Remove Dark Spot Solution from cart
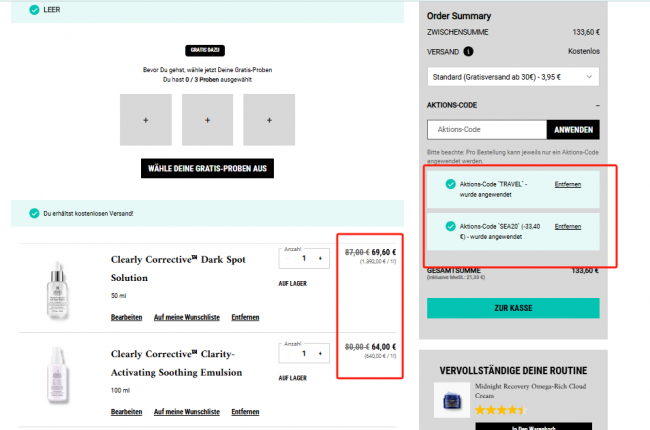This screenshot has width=650, height=430. [245, 317]
